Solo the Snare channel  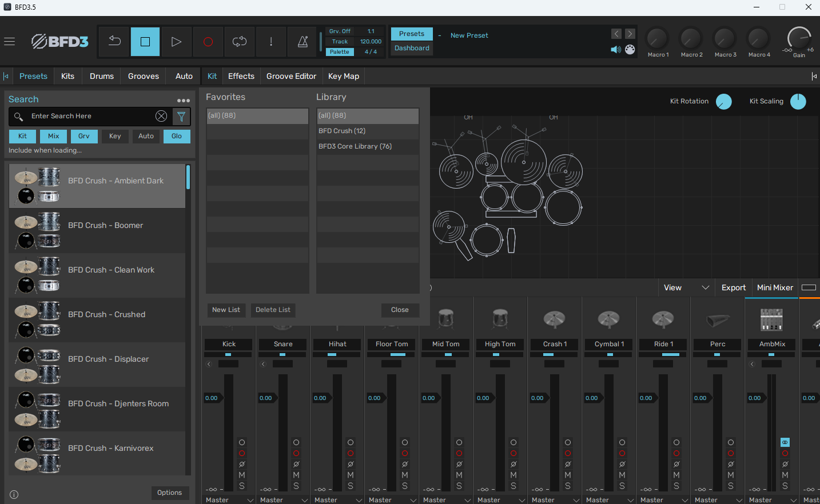coord(296,486)
